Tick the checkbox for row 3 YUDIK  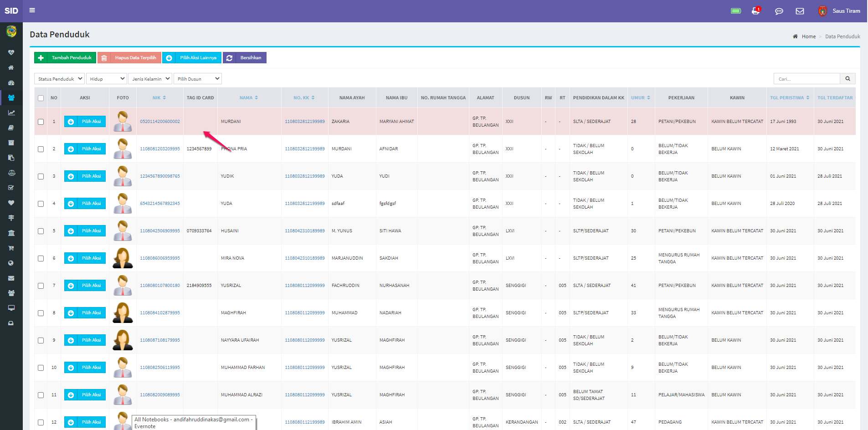[x=41, y=176]
